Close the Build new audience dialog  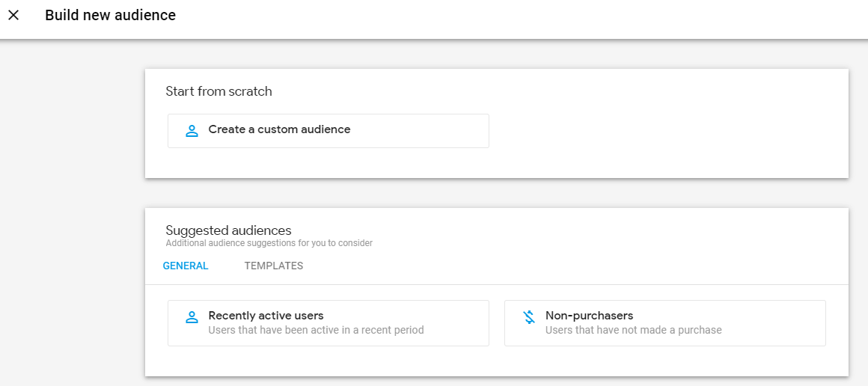pos(13,15)
